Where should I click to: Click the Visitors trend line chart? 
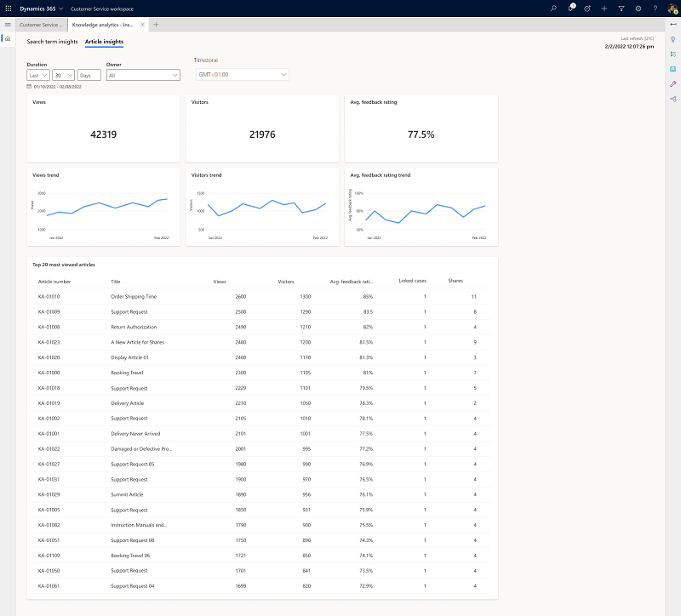(262, 207)
